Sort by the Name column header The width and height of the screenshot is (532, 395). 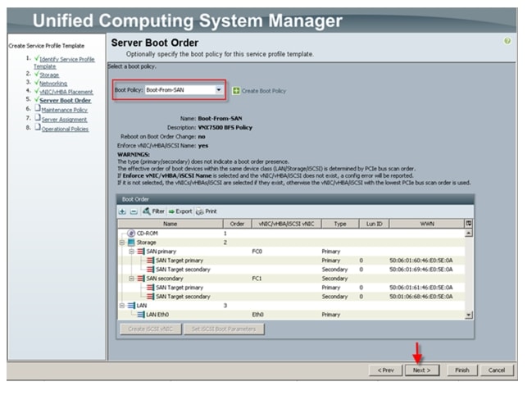pyautogui.click(x=170, y=224)
